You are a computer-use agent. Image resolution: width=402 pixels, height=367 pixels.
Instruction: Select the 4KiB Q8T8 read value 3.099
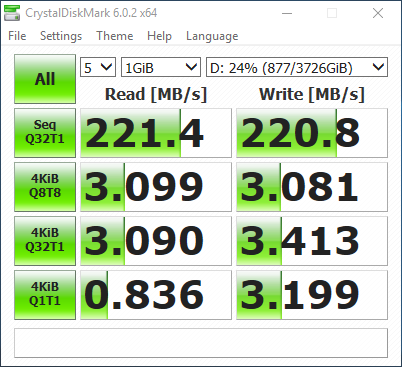click(156, 187)
